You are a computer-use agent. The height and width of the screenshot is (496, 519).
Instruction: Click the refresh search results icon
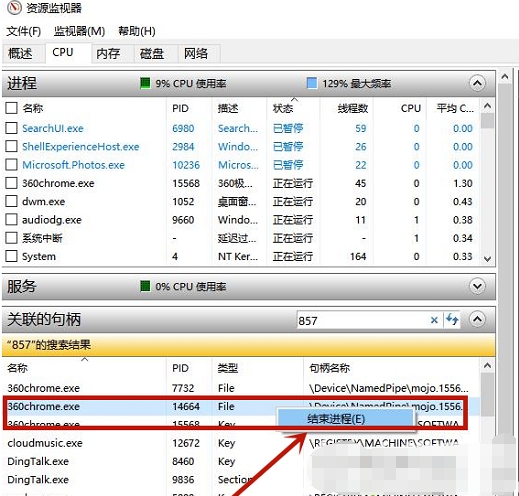(x=452, y=320)
